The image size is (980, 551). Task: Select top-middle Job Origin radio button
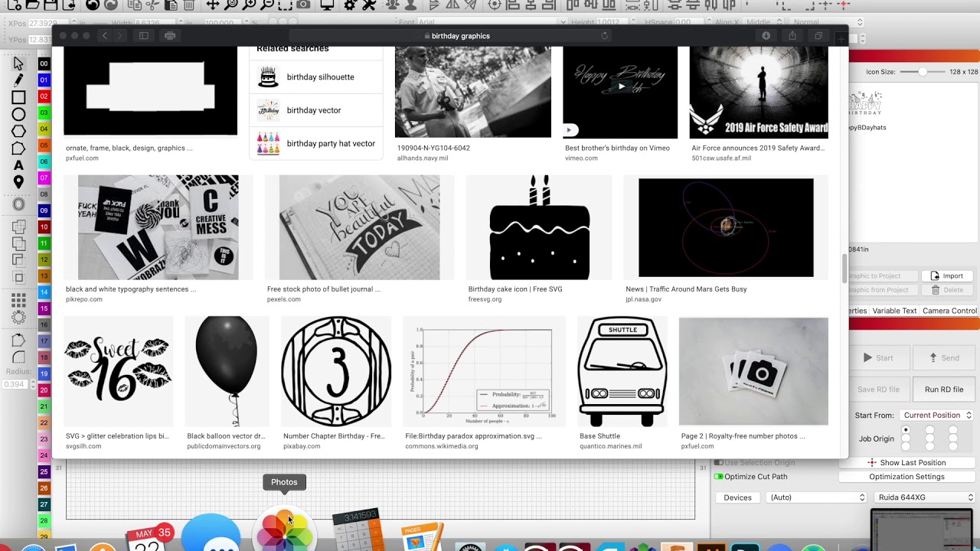coord(929,430)
